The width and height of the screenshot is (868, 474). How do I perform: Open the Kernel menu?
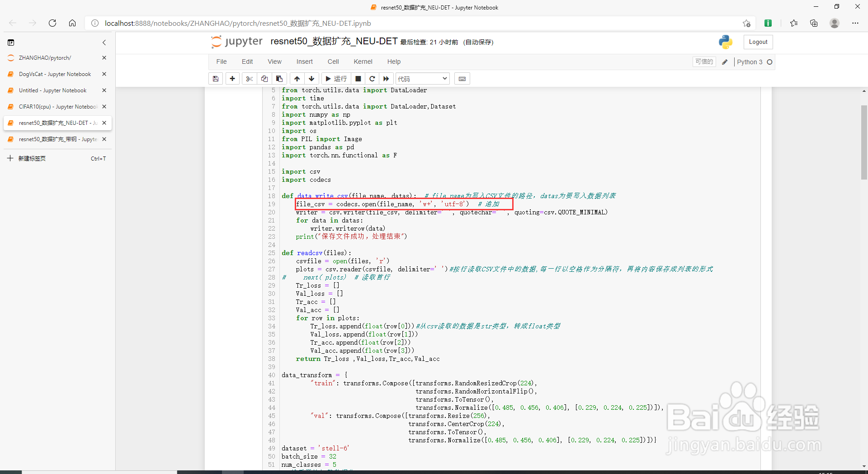coord(363,62)
